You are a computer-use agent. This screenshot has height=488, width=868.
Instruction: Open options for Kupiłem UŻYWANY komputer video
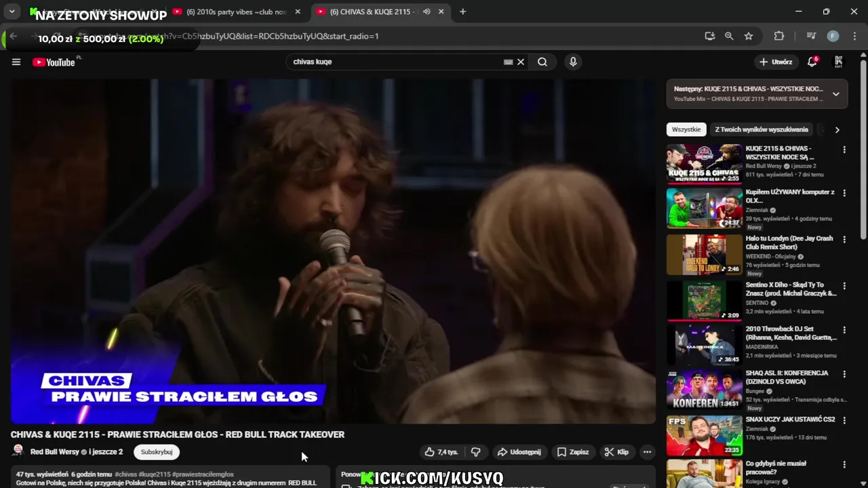(844, 193)
